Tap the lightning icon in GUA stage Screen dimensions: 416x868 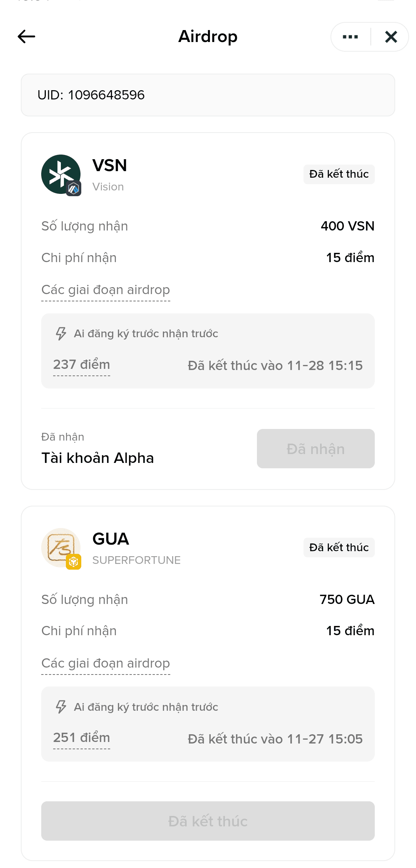(x=61, y=707)
